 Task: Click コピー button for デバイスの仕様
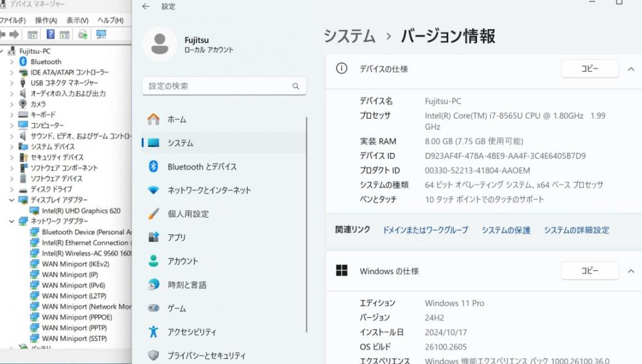(589, 69)
